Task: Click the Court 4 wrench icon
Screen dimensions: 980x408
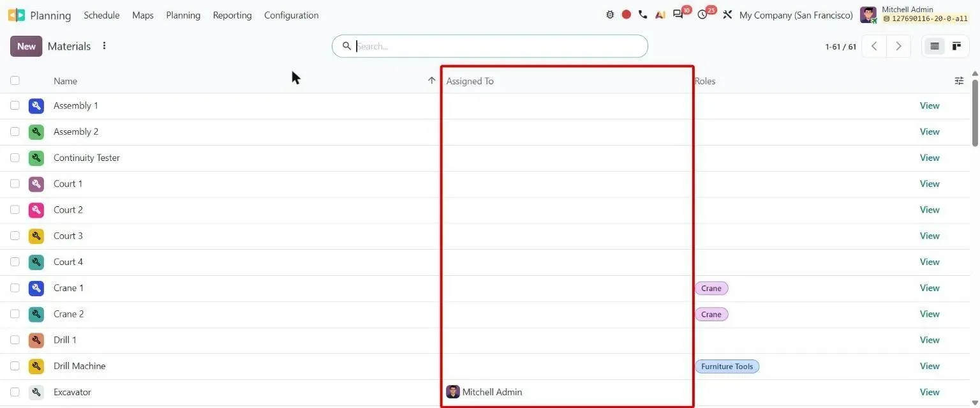Action: 36,262
